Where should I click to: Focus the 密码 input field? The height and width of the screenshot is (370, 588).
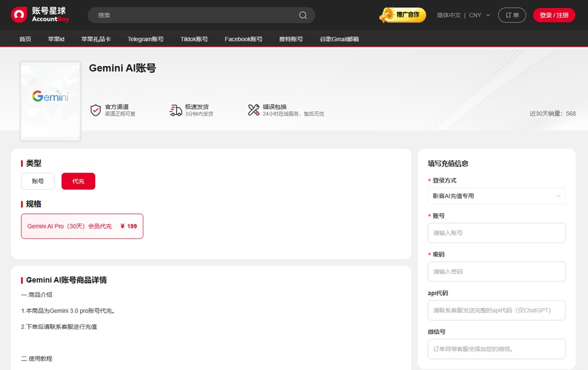(496, 272)
